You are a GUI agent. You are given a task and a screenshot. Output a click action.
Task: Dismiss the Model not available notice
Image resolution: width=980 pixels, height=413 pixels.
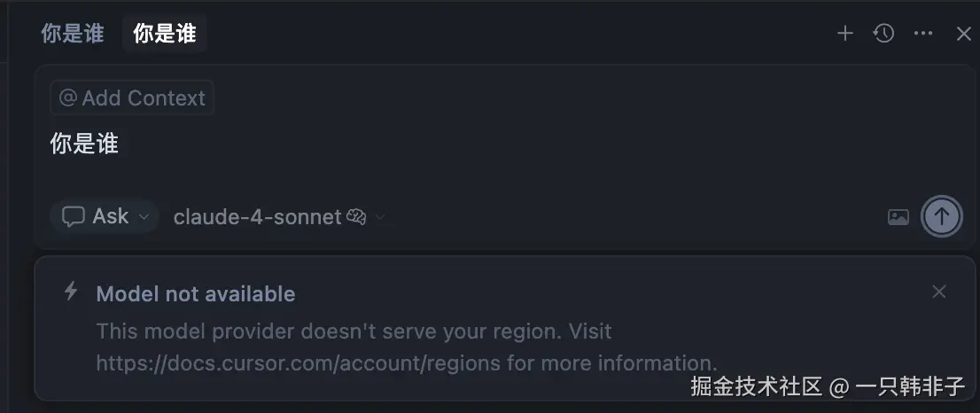[938, 292]
